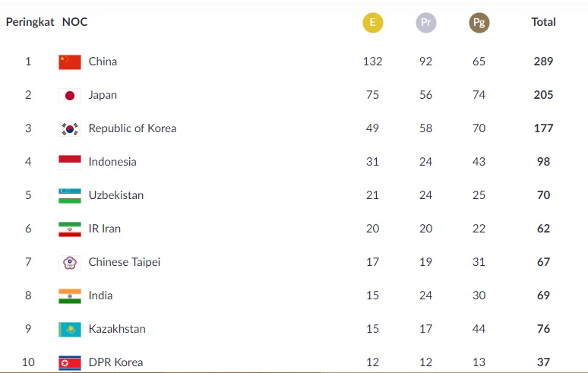
Task: Open the Kazakhstan country name
Action: [117, 329]
